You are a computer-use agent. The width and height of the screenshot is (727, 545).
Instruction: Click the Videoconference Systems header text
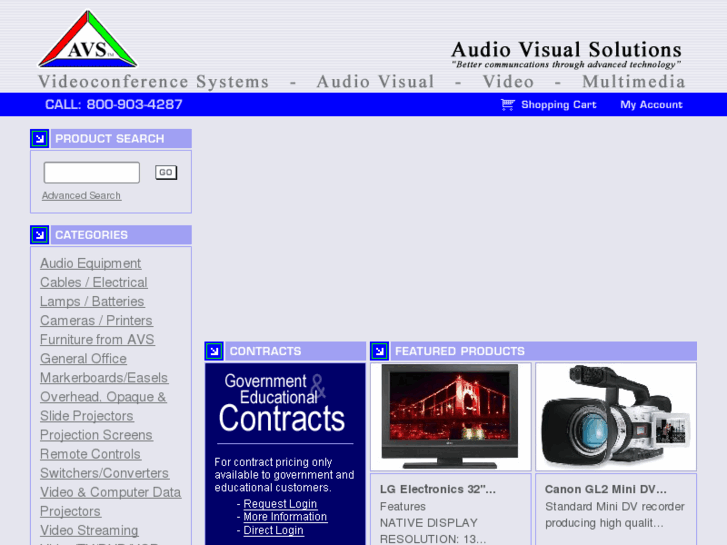(x=153, y=82)
